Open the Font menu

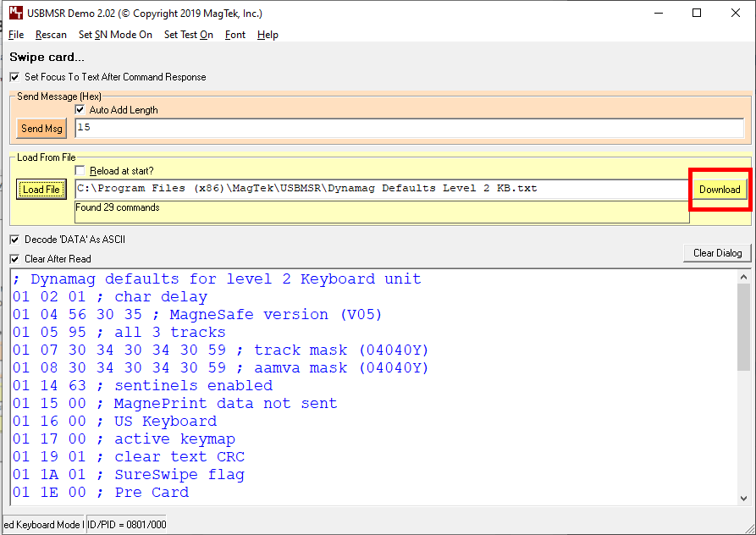[235, 35]
